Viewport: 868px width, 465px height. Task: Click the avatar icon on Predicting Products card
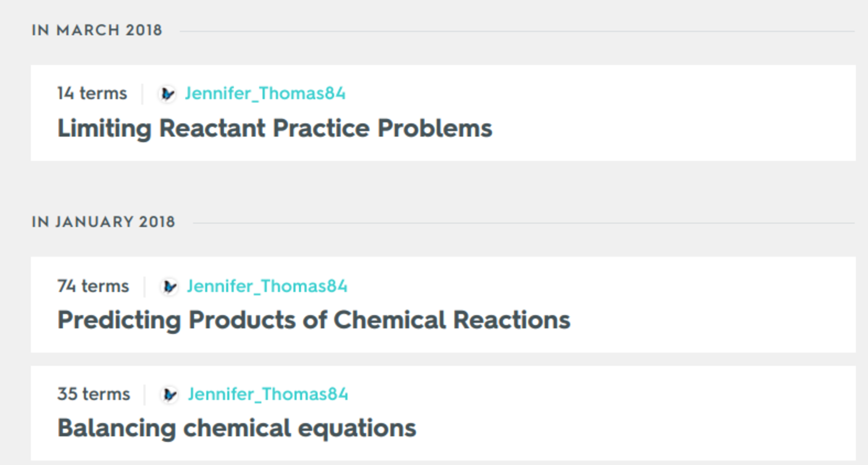coord(169,287)
